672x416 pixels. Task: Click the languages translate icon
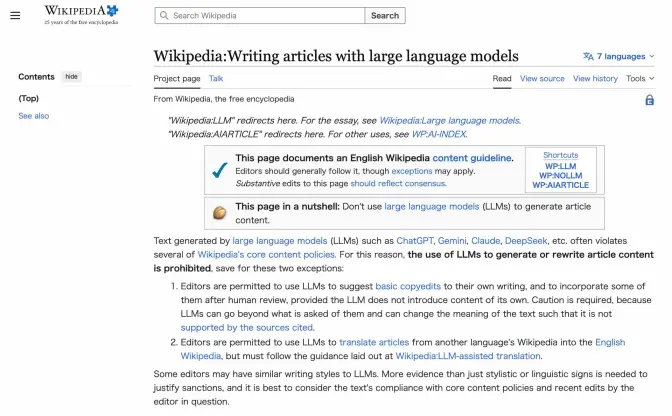pos(588,56)
